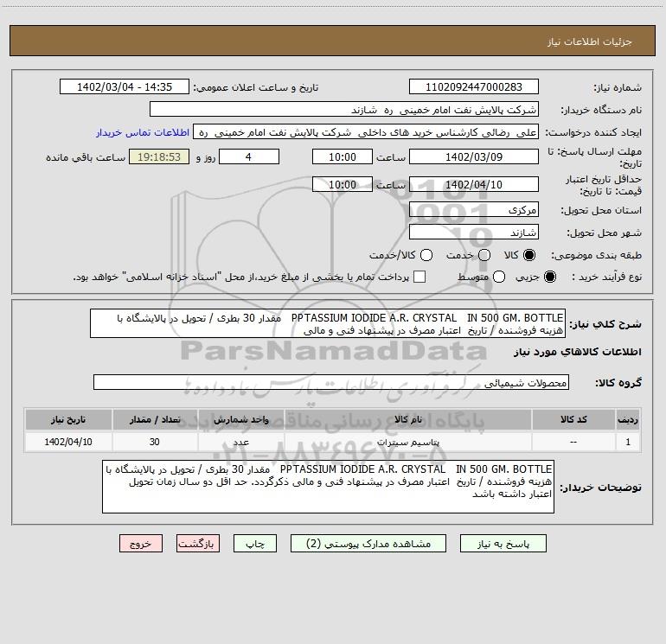Select the متوسط purchase type radio
666x644 pixels.
click(499, 277)
